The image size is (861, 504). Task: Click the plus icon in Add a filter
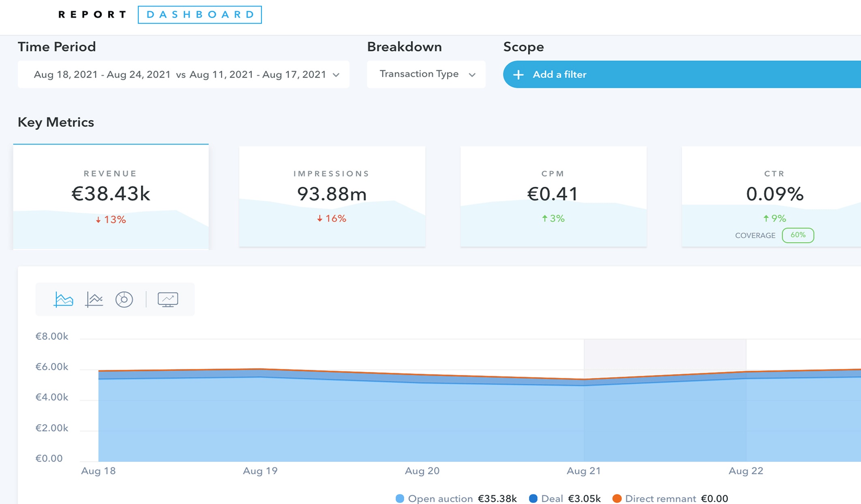point(518,75)
